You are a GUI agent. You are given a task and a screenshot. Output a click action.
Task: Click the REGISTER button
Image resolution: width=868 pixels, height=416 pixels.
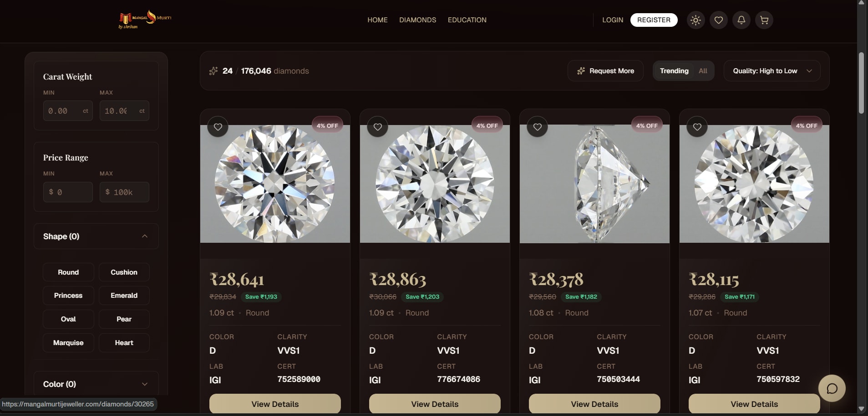(x=653, y=20)
